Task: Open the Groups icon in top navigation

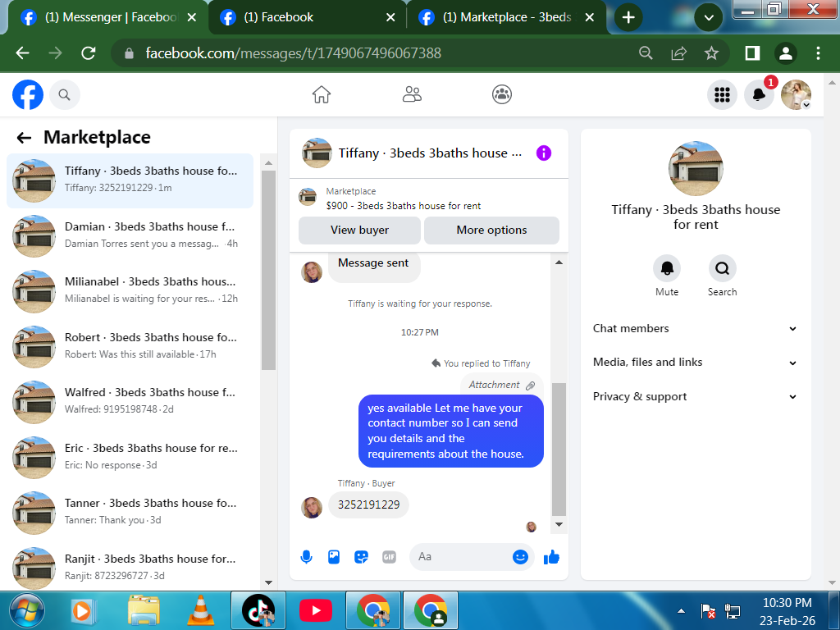Action: pos(502,94)
